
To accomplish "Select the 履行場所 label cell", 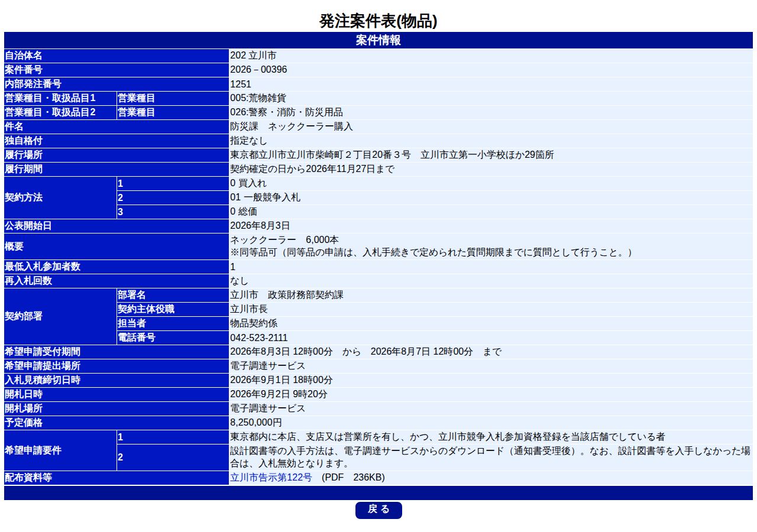I will 117,155.
